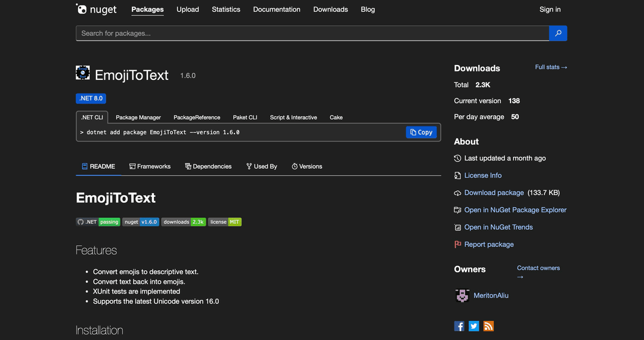This screenshot has width=644, height=340.
Task: Click the license MIT badge
Action: pos(225,222)
